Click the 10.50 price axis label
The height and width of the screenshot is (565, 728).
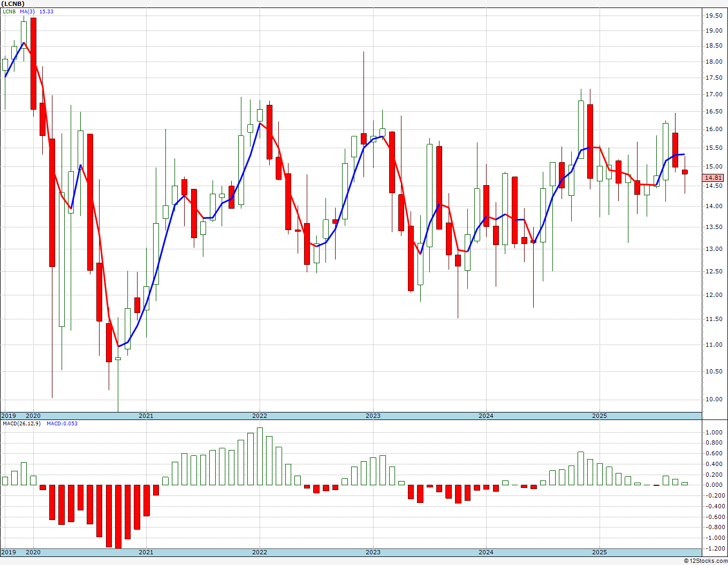[714, 372]
